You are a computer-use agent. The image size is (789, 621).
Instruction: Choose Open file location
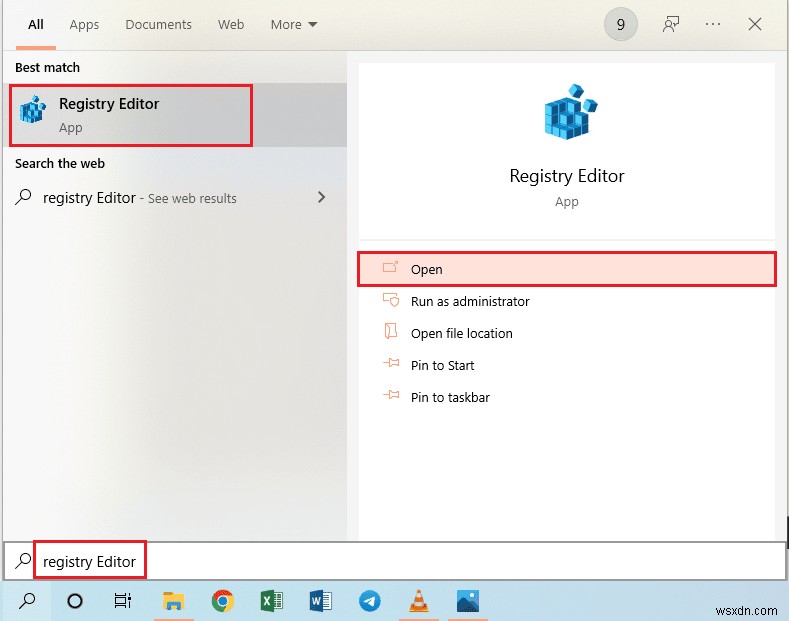tap(567, 333)
